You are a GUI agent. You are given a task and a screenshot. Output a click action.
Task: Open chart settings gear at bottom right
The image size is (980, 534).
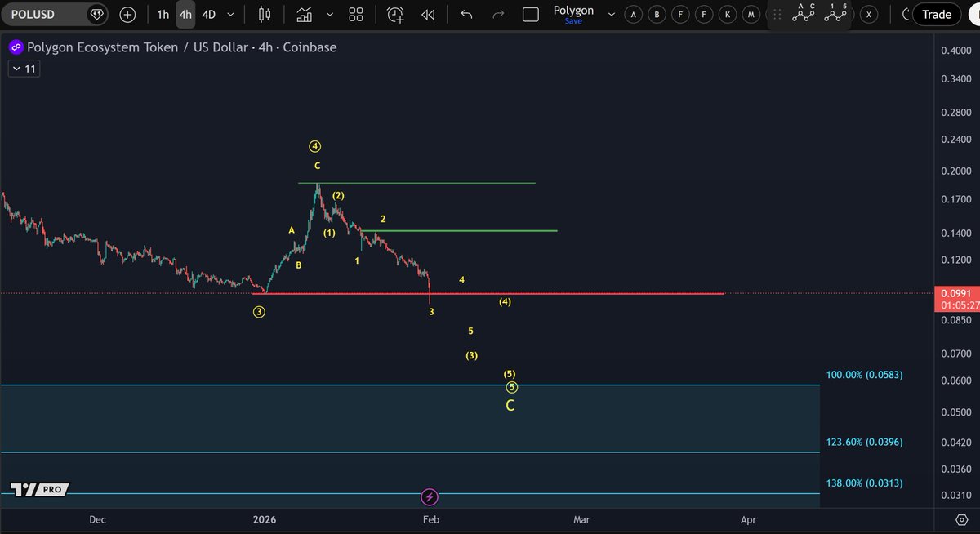[x=961, y=519]
